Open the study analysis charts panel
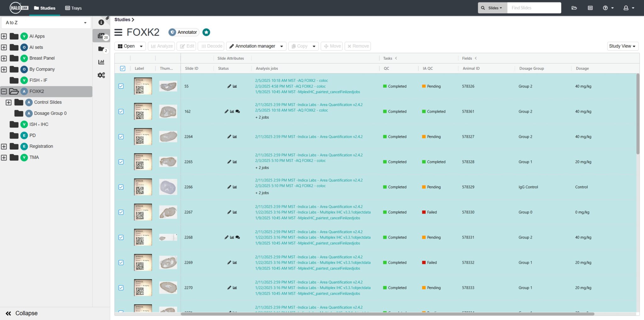Screen dimensions: 644x320 (101, 62)
